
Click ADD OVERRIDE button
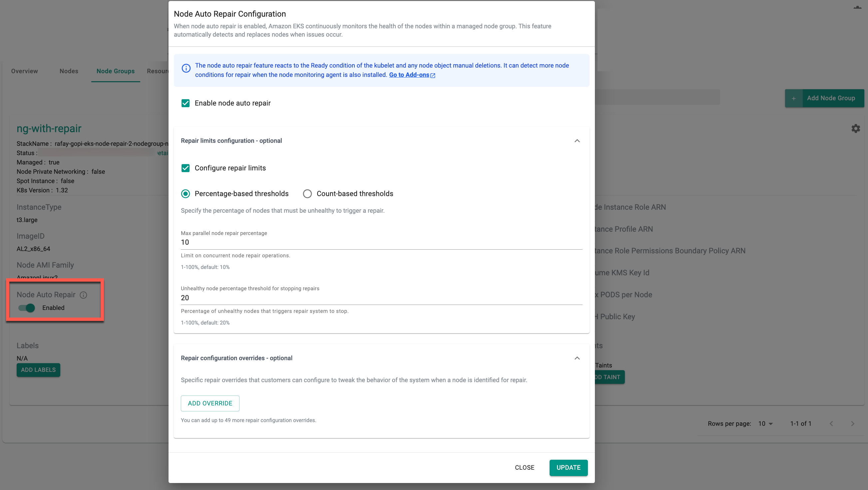pos(210,403)
